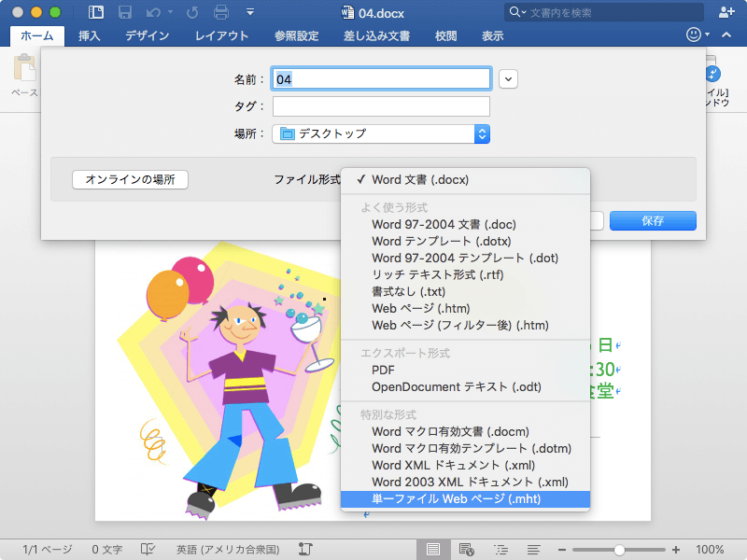Viewport: 747px width, 560px height.
Task: Click the party clip art image
Action: [x=229, y=381]
